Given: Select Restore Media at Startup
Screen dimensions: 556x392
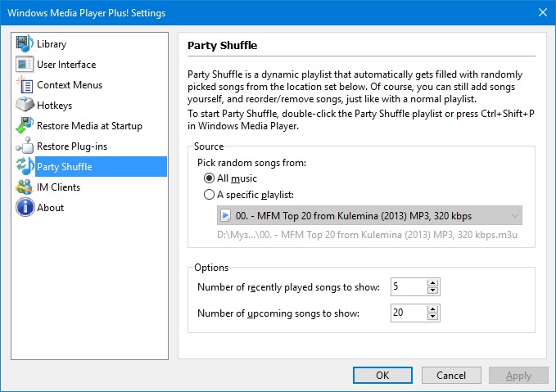Looking at the screenshot, I should 89,126.
